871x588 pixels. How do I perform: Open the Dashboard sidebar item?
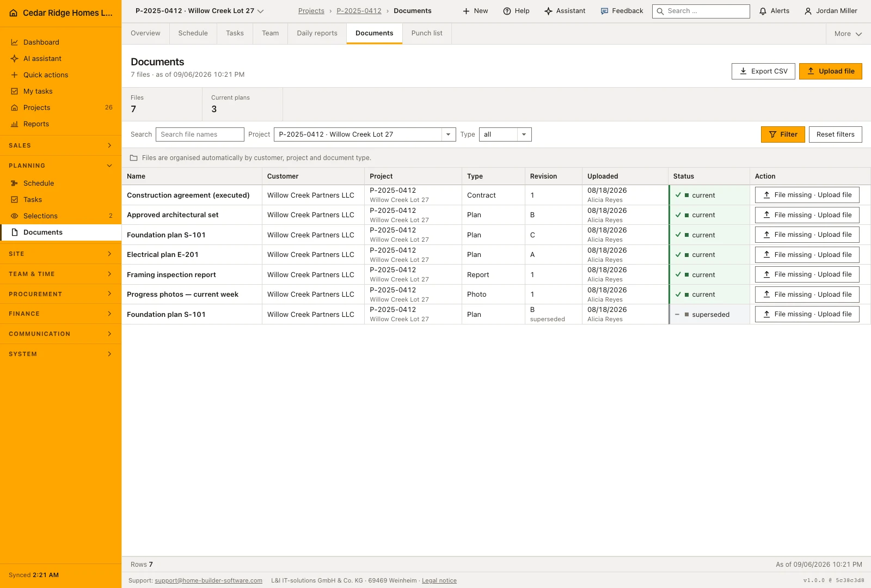point(60,42)
